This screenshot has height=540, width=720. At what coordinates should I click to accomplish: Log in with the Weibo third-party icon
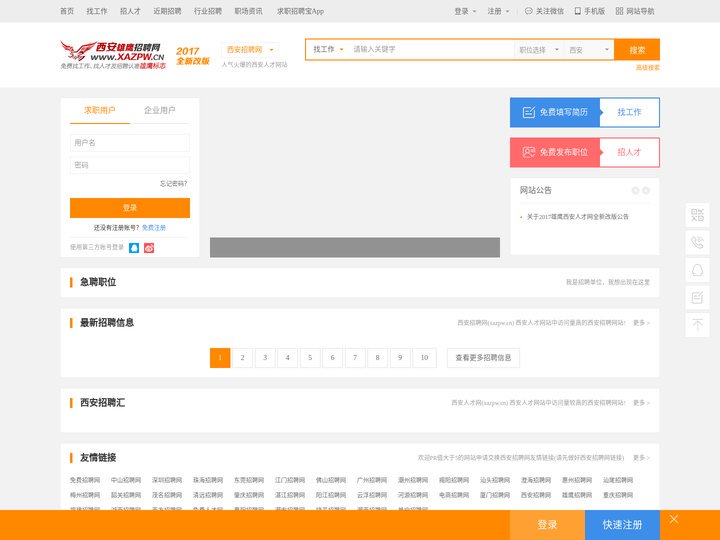(x=149, y=248)
